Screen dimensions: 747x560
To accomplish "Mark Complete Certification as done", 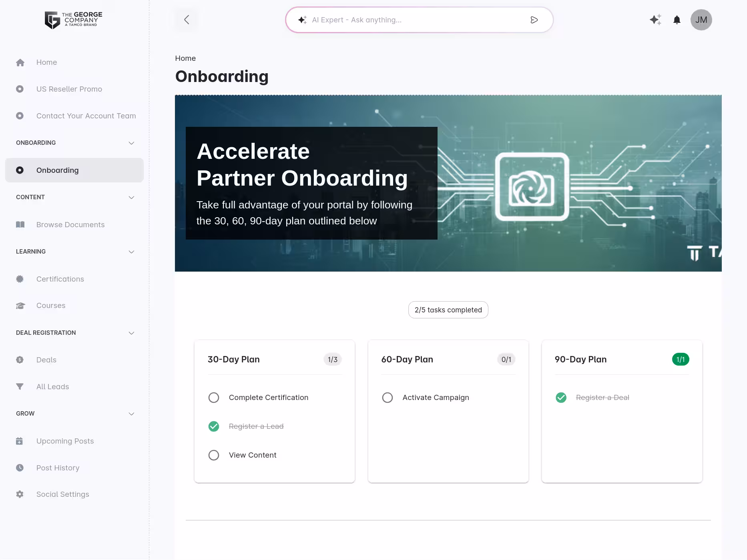I will pos(214,397).
